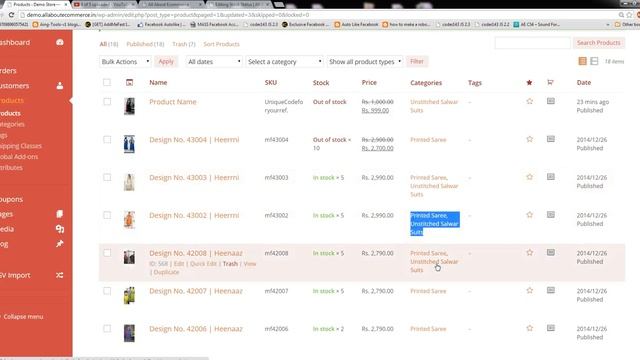Select checkbox for Design No. 43002 | Heermi
640x360 pixels.
pyautogui.click(x=107, y=215)
